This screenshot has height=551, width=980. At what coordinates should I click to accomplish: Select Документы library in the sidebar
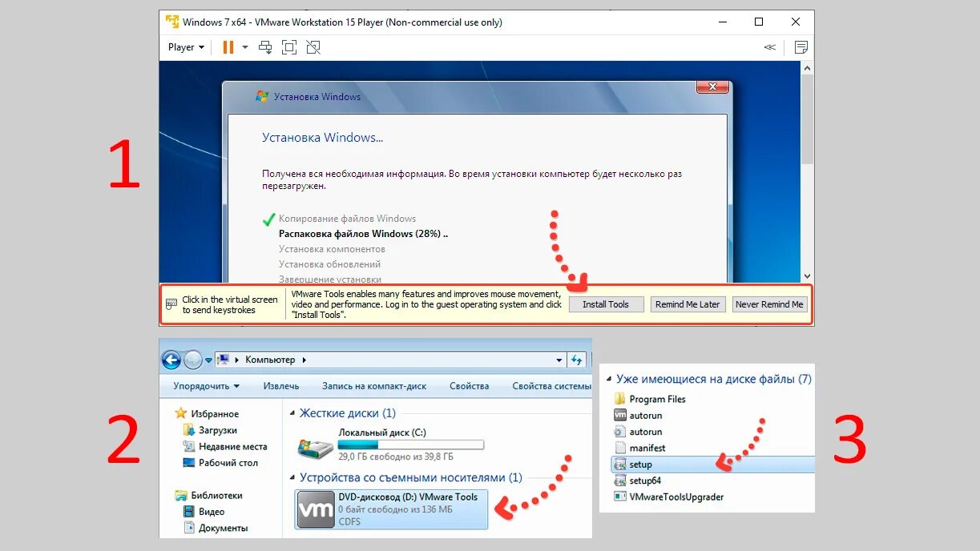point(224,529)
